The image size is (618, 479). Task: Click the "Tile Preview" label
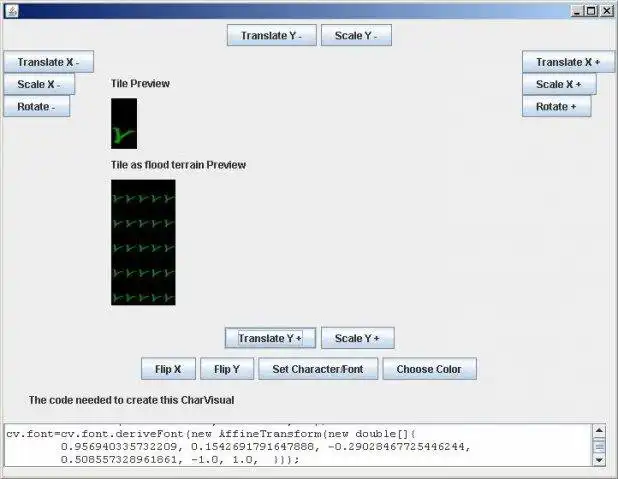coord(140,84)
